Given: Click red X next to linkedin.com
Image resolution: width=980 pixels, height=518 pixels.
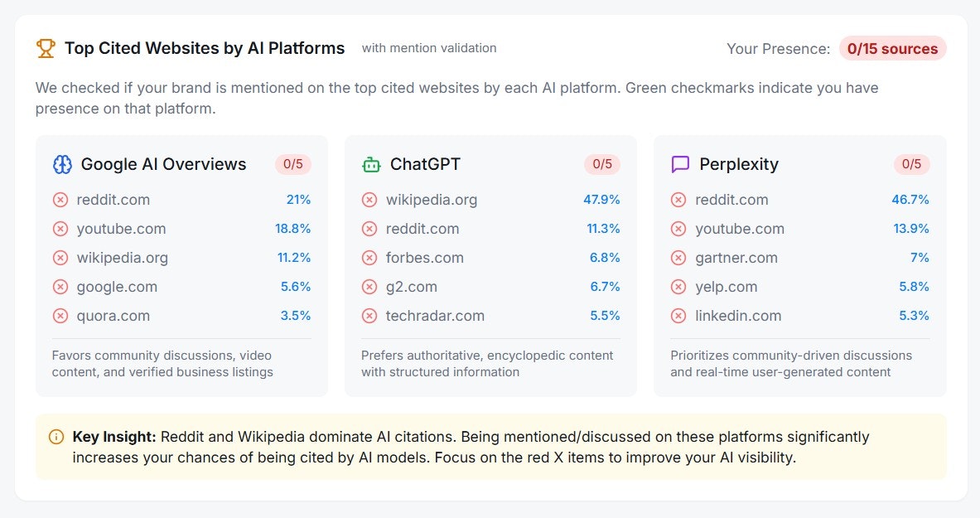Looking at the screenshot, I should (678, 316).
